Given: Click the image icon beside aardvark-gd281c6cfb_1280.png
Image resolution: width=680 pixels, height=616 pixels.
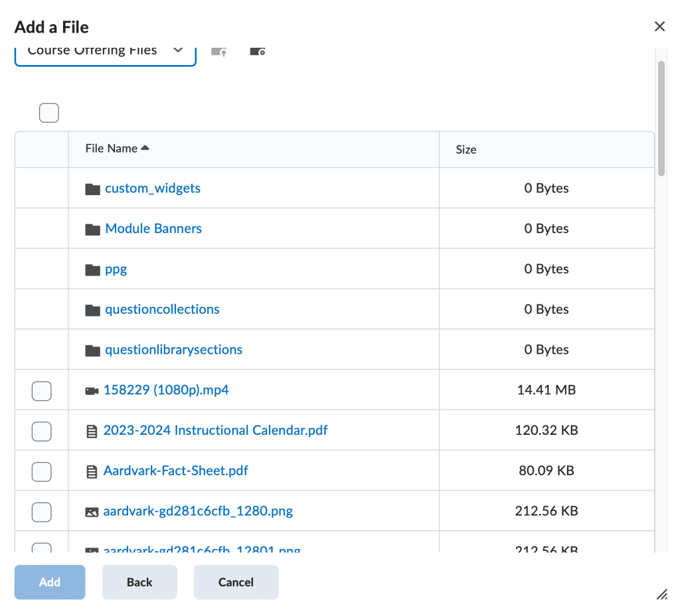Looking at the screenshot, I should click(x=92, y=512).
